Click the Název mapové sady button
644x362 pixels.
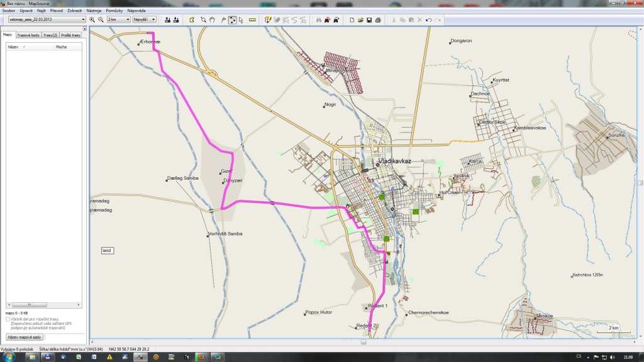tap(23, 337)
